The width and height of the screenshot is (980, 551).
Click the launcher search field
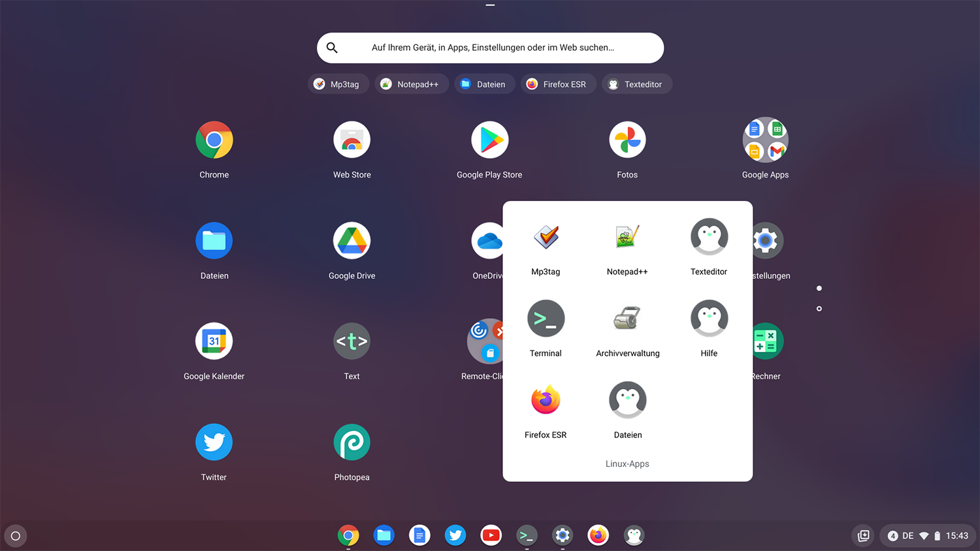point(490,48)
